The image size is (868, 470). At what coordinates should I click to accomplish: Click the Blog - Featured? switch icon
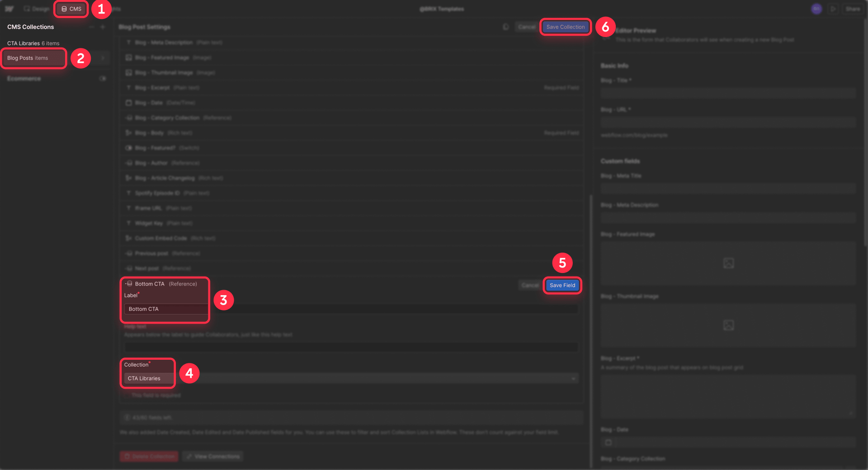(129, 148)
